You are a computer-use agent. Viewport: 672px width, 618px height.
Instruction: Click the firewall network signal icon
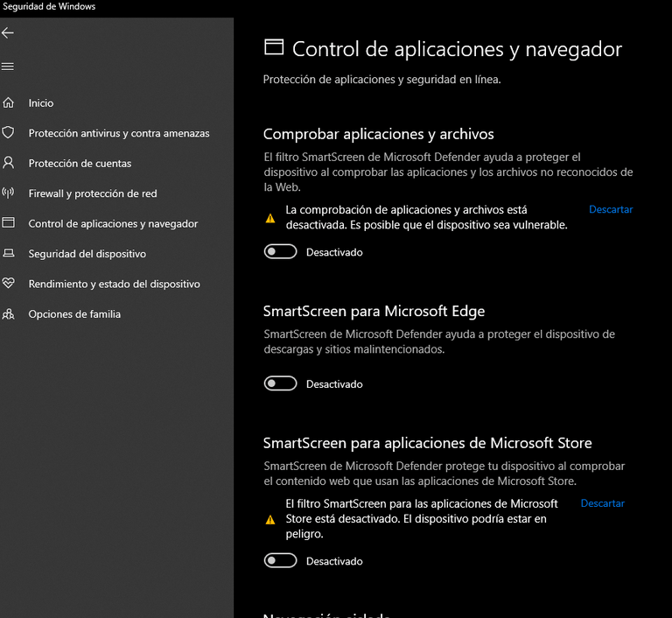pos(9,193)
